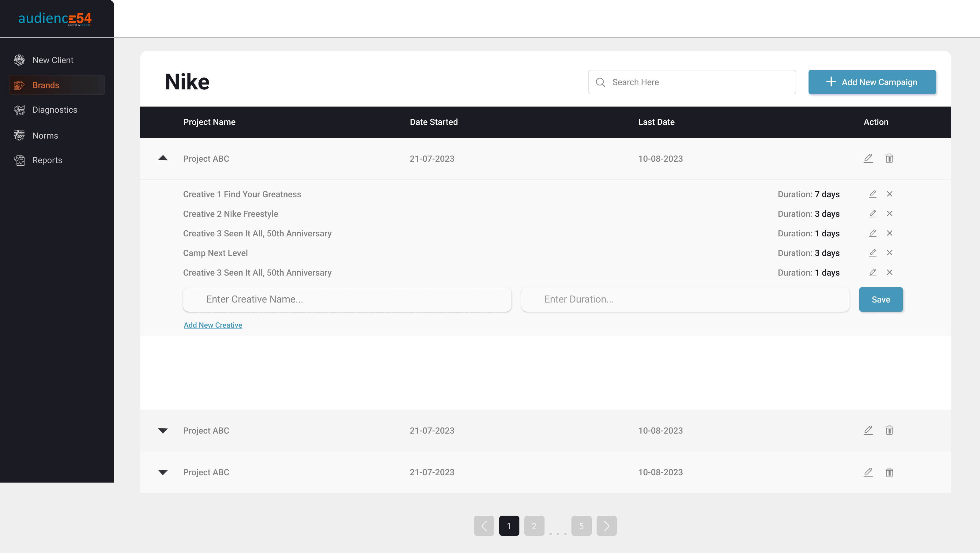
Task: Click the Reports sidebar icon
Action: point(19,160)
